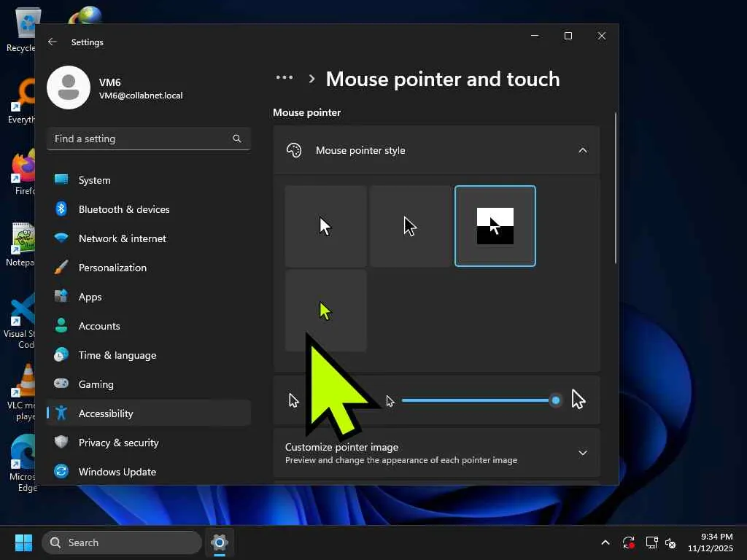Show hidden tray icons chevron
Viewport: 747px width, 560px height.
[x=605, y=542]
